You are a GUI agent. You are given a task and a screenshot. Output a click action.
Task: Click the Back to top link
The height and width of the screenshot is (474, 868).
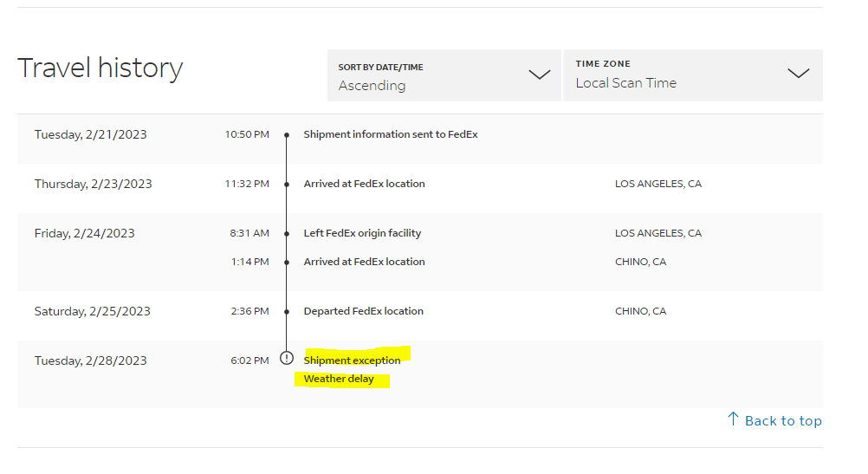coord(782,421)
